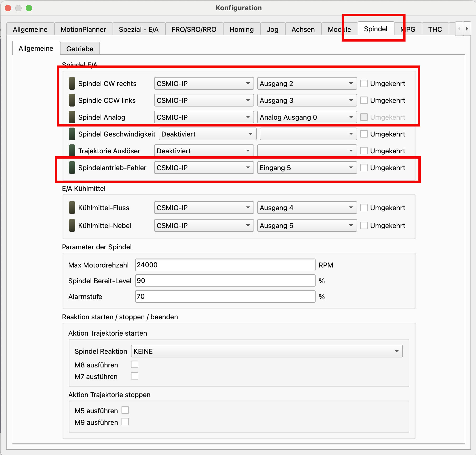Click the Spindel Analog status indicator
476x455 pixels.
(x=72, y=117)
